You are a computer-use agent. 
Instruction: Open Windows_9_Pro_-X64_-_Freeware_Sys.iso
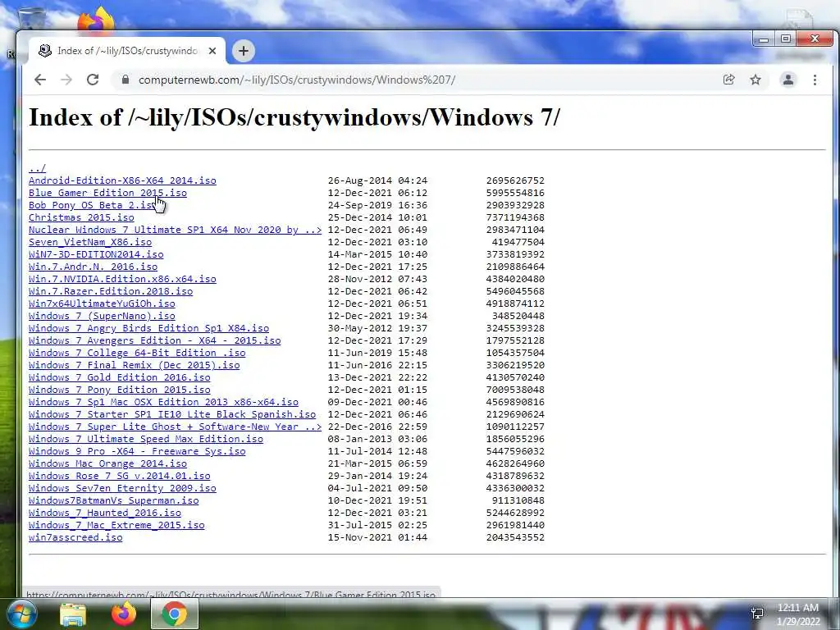(137, 452)
